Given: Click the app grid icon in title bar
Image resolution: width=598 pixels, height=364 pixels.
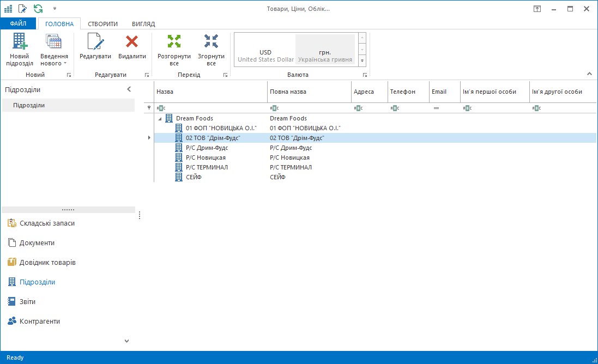Looking at the screenshot, I should click(x=8, y=8).
